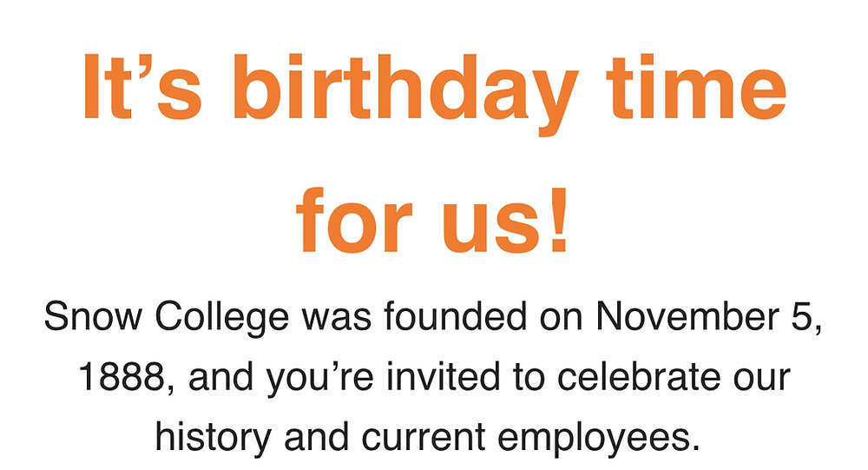Click the word "our" in the paragraph

click(762, 381)
